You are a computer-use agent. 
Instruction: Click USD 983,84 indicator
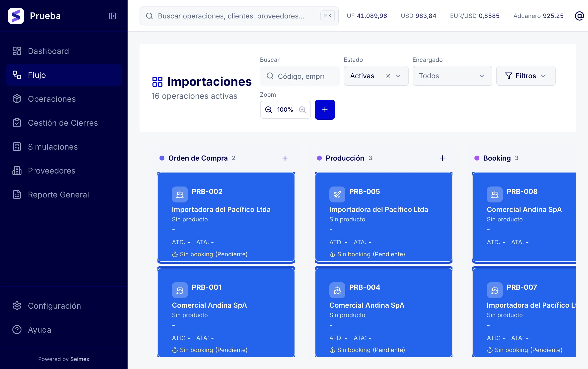(x=419, y=16)
